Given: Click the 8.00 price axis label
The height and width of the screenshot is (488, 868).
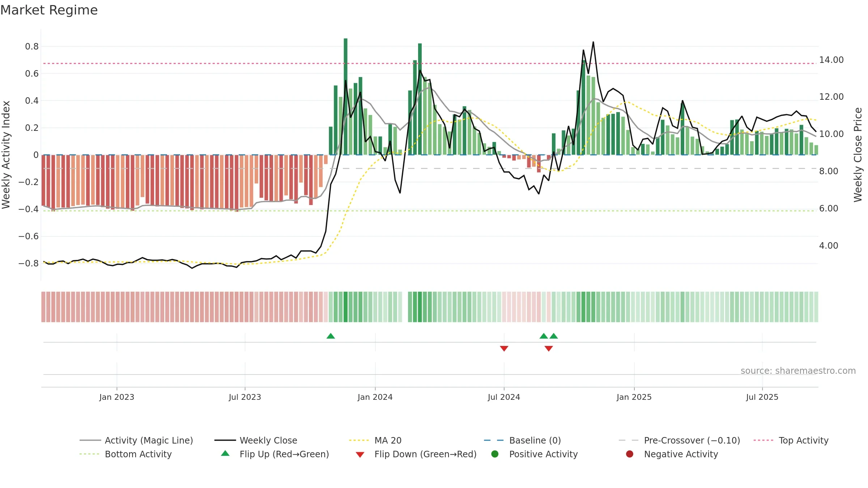Looking at the screenshot, I should click(x=829, y=171).
